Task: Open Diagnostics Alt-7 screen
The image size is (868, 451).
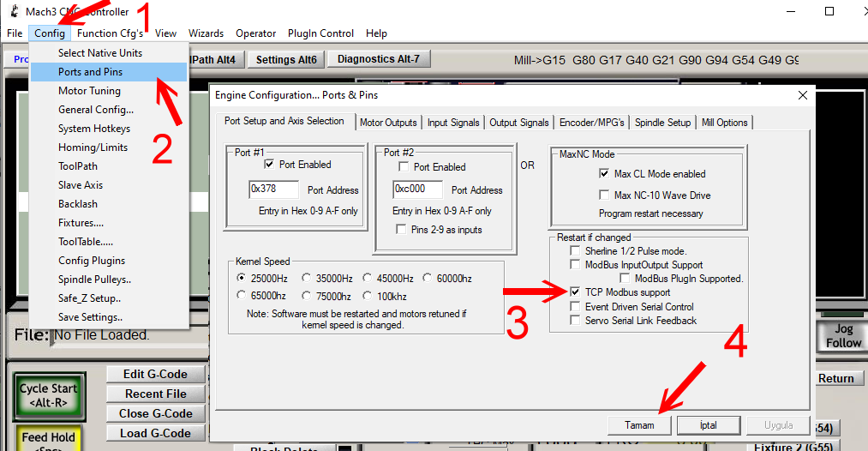Action: click(379, 58)
